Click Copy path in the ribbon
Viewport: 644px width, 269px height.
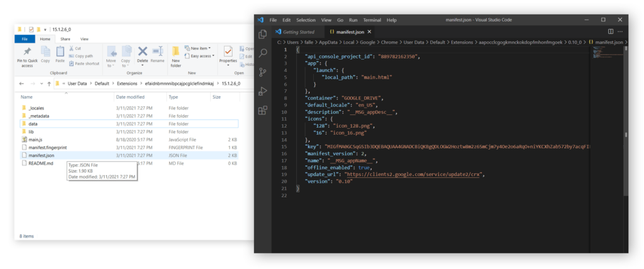tap(81, 56)
